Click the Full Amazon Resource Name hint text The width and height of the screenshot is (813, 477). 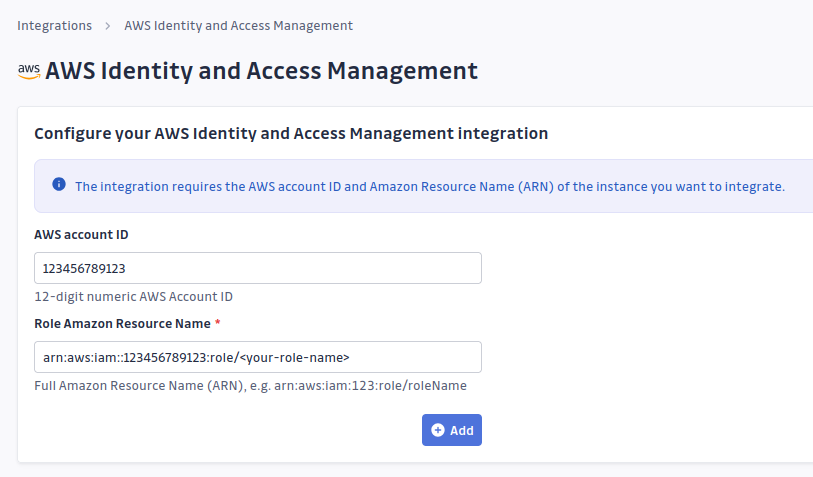click(x=250, y=386)
